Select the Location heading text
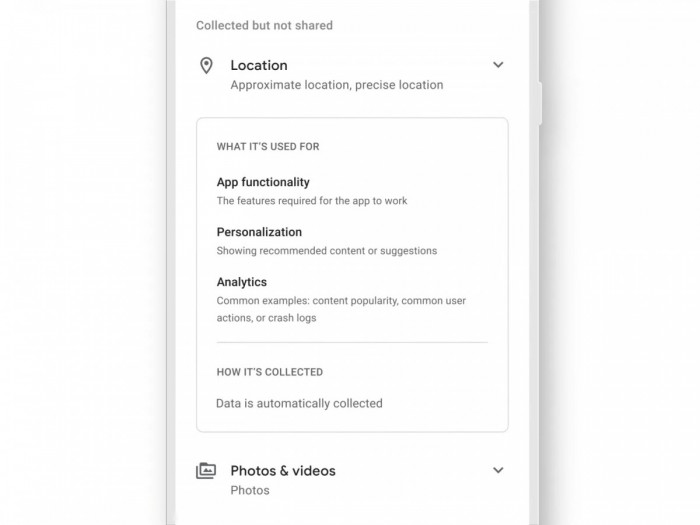Image resolution: width=700 pixels, height=525 pixels. click(258, 65)
